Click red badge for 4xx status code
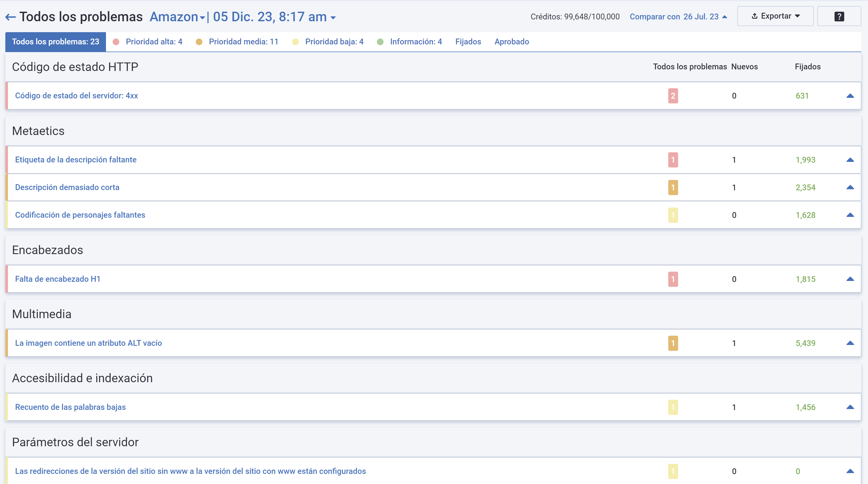Viewport: 868px width, 484px height. (x=673, y=96)
